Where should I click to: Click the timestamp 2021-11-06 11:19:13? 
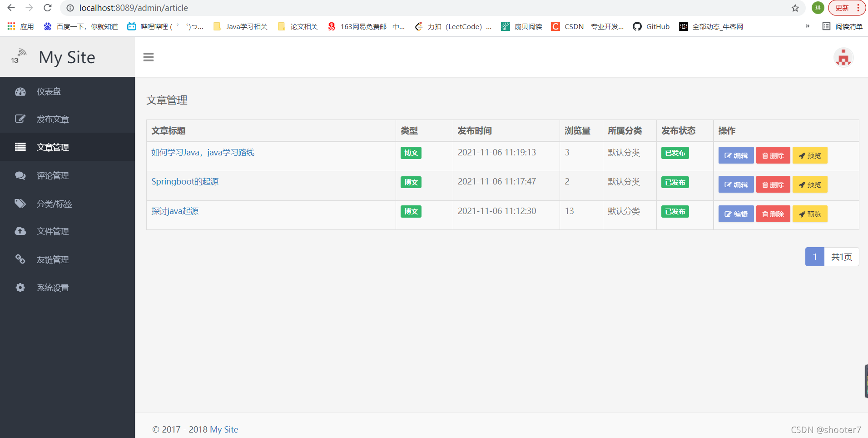(x=496, y=152)
